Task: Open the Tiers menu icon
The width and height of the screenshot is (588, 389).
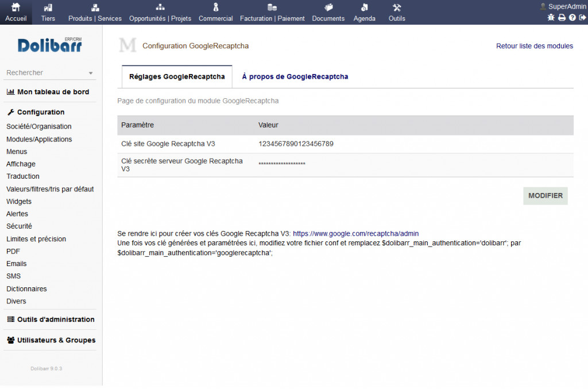Action: tap(48, 12)
